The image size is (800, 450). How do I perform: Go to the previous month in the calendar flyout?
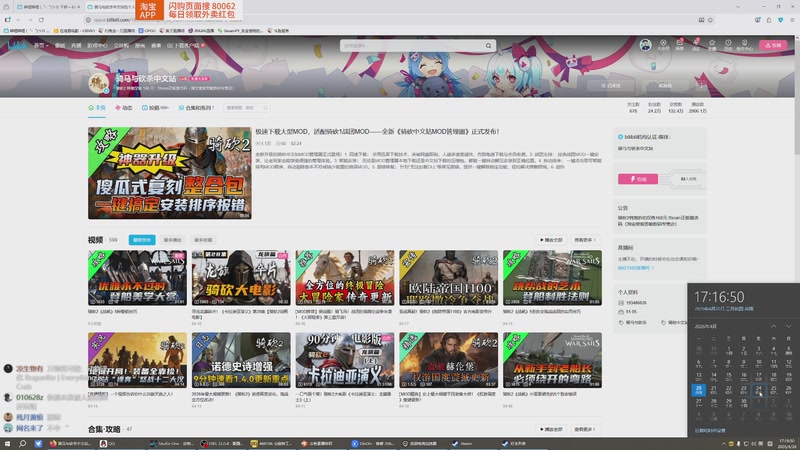pos(773,326)
